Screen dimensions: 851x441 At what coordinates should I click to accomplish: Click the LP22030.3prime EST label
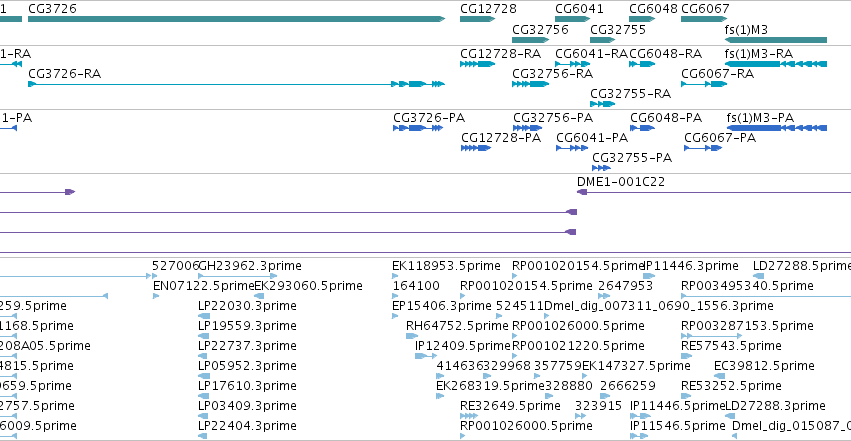coord(247,306)
